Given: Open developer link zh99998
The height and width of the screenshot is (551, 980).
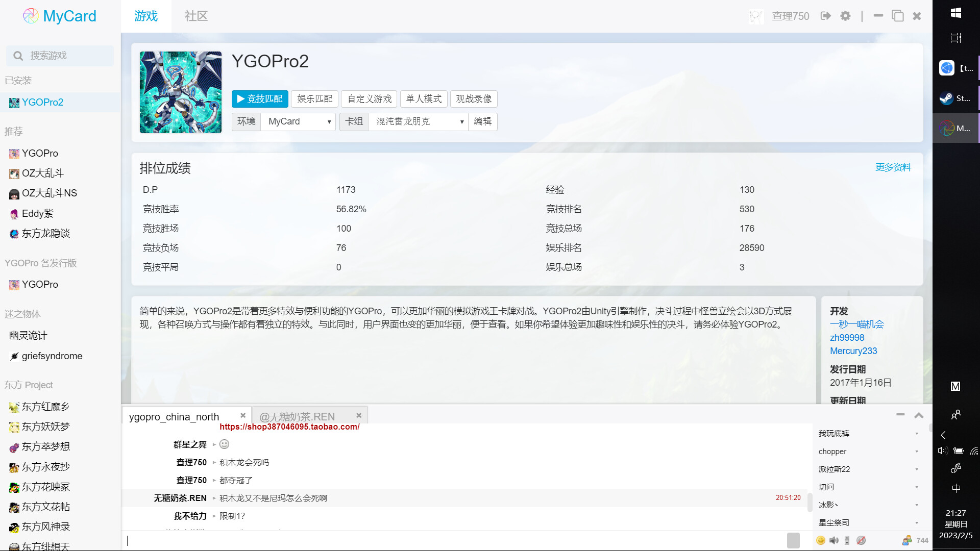Looking at the screenshot, I should click(x=847, y=338).
